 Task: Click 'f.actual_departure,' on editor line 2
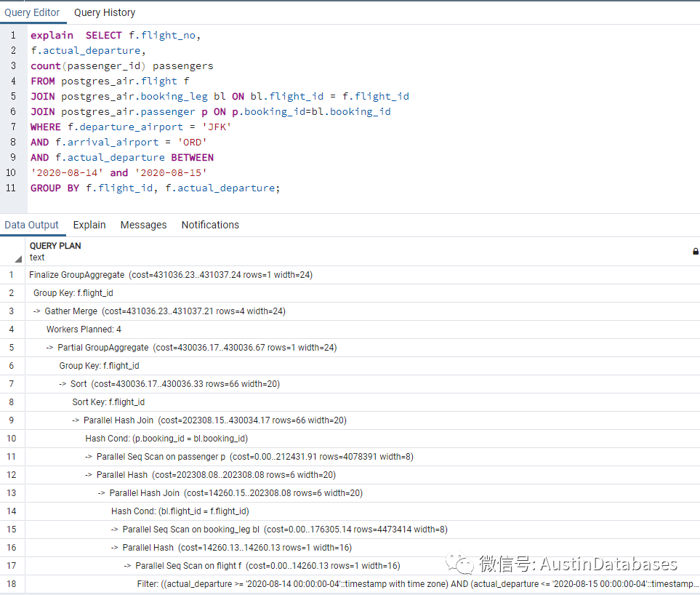88,50
